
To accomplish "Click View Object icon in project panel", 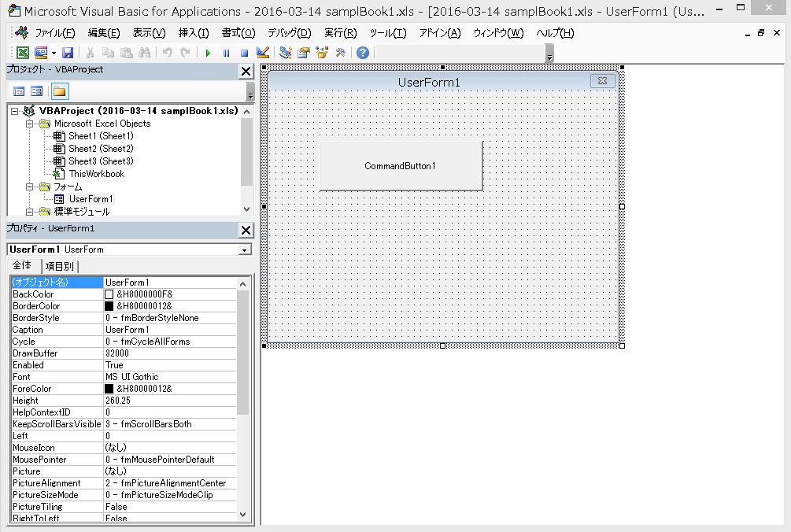I will point(37,91).
